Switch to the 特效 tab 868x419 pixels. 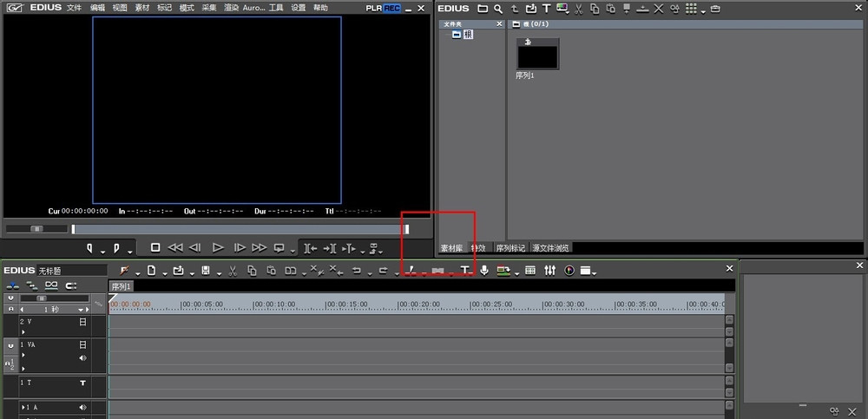(478, 248)
